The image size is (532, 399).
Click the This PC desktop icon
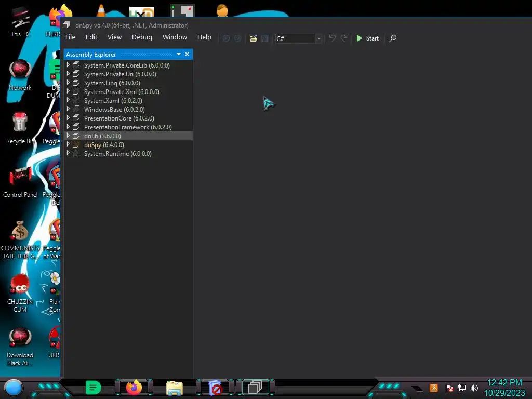coord(20,21)
